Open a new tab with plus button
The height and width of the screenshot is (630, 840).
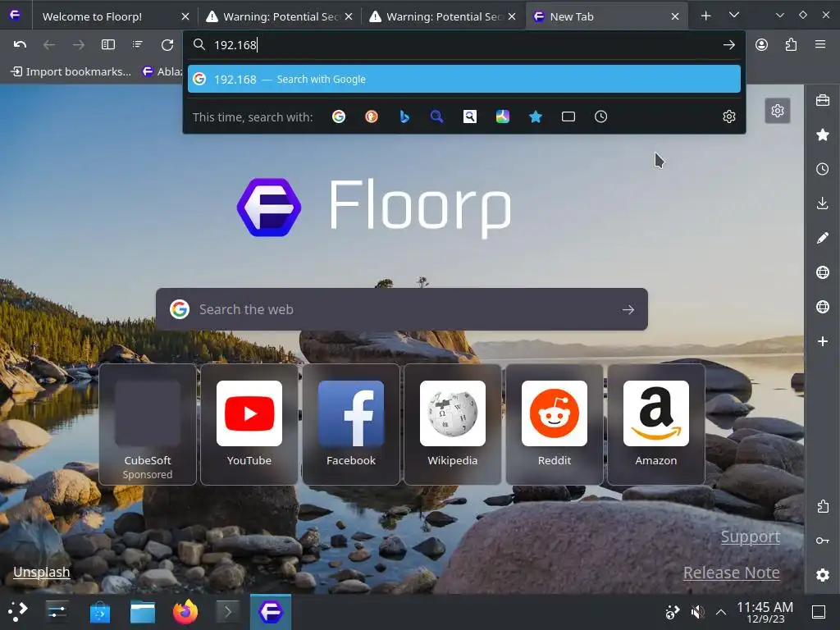coord(706,16)
